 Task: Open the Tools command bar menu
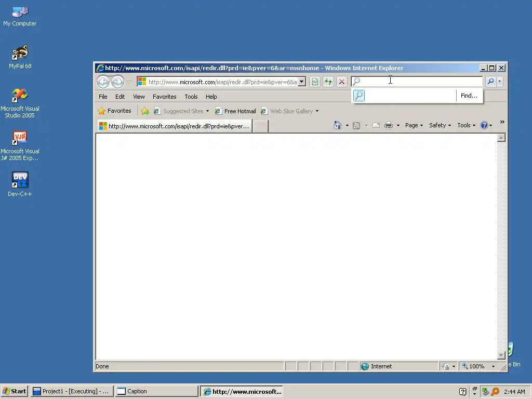click(x=466, y=125)
